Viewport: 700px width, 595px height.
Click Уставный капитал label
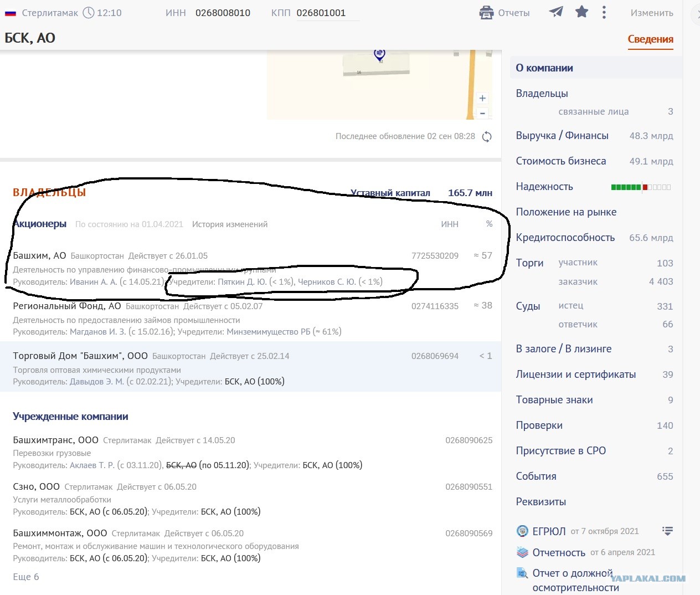click(x=390, y=193)
